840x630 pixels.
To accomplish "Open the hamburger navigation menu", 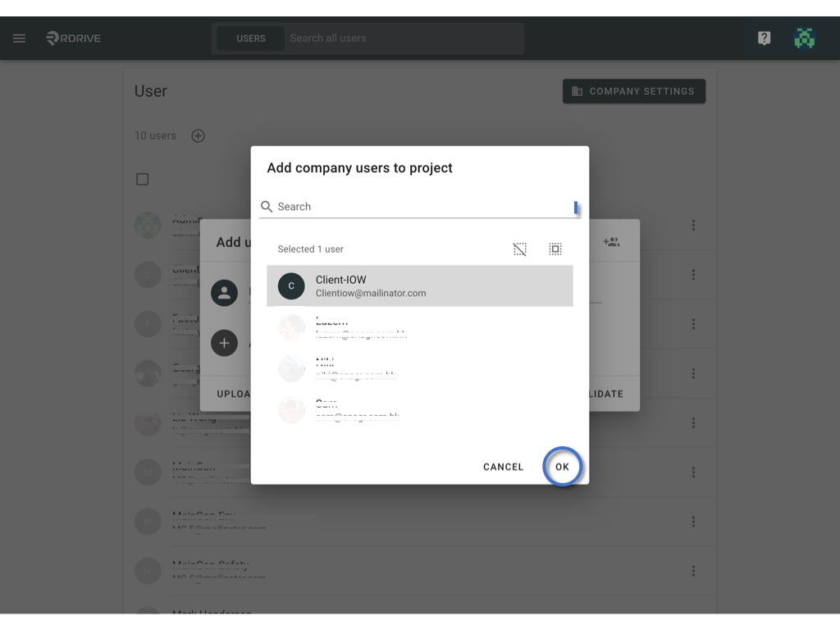I will coord(20,38).
